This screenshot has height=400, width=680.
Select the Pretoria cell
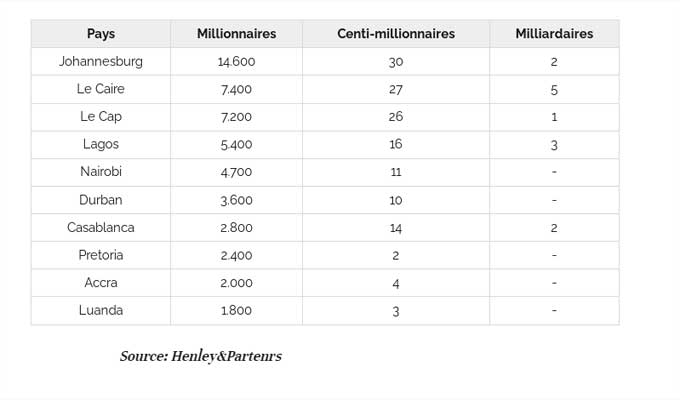pos(101,255)
